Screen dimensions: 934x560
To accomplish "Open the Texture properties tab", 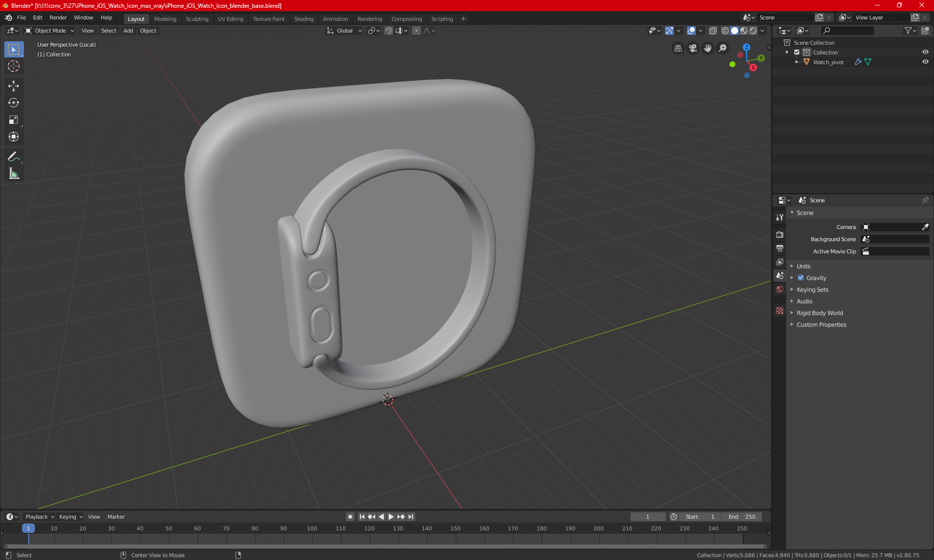I will click(780, 311).
